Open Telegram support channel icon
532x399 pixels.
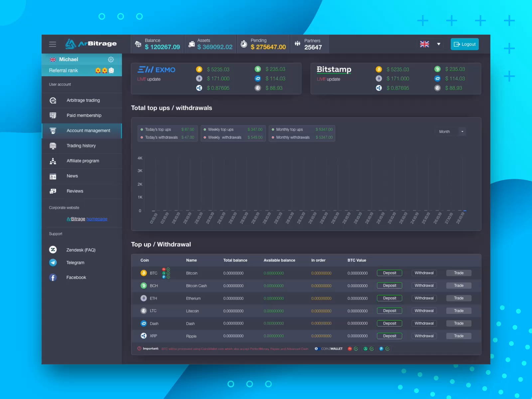click(53, 263)
